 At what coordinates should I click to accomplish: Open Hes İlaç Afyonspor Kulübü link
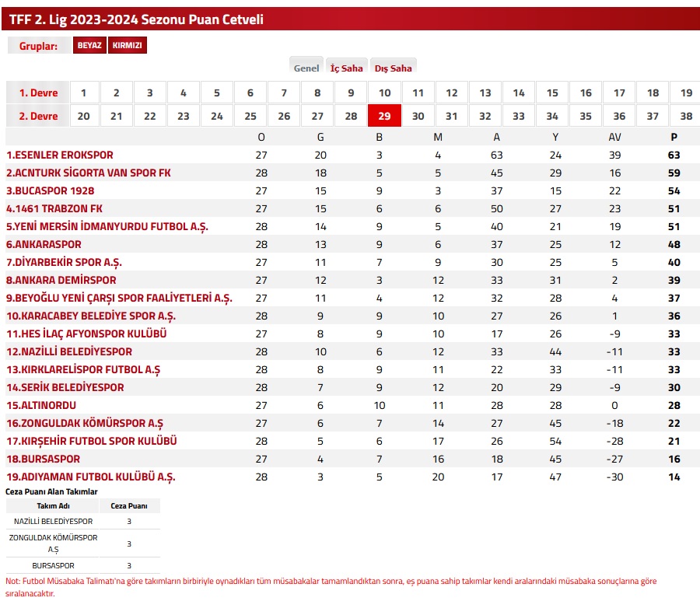pyautogui.click(x=86, y=334)
